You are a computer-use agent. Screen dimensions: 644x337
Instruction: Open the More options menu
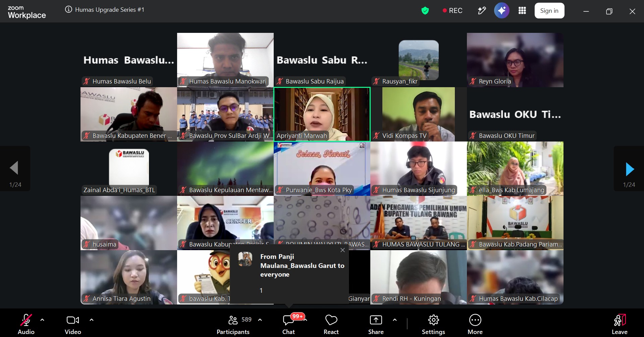(x=475, y=324)
